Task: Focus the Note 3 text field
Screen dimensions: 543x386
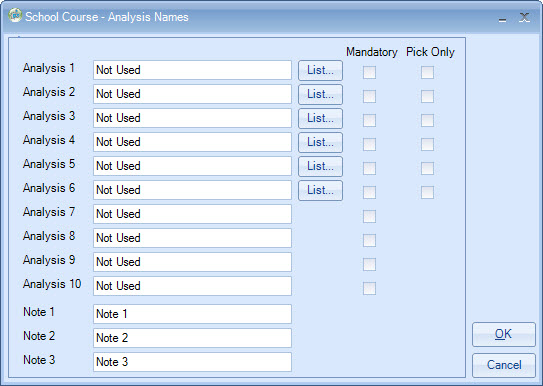Action: coord(192,362)
